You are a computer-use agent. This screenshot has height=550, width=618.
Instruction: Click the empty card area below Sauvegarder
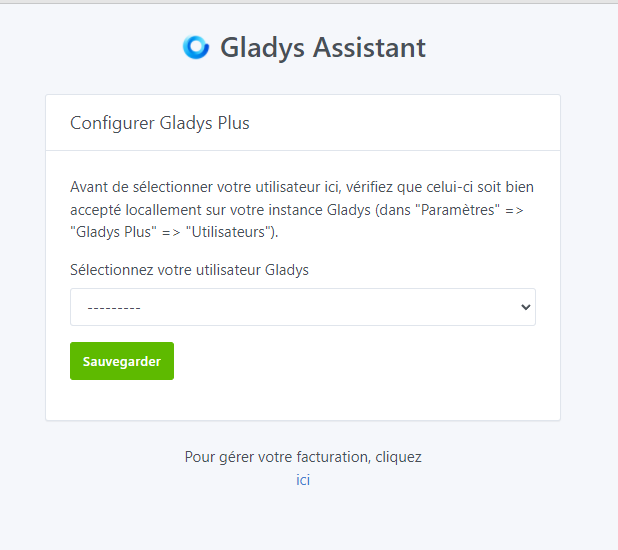[x=303, y=400]
